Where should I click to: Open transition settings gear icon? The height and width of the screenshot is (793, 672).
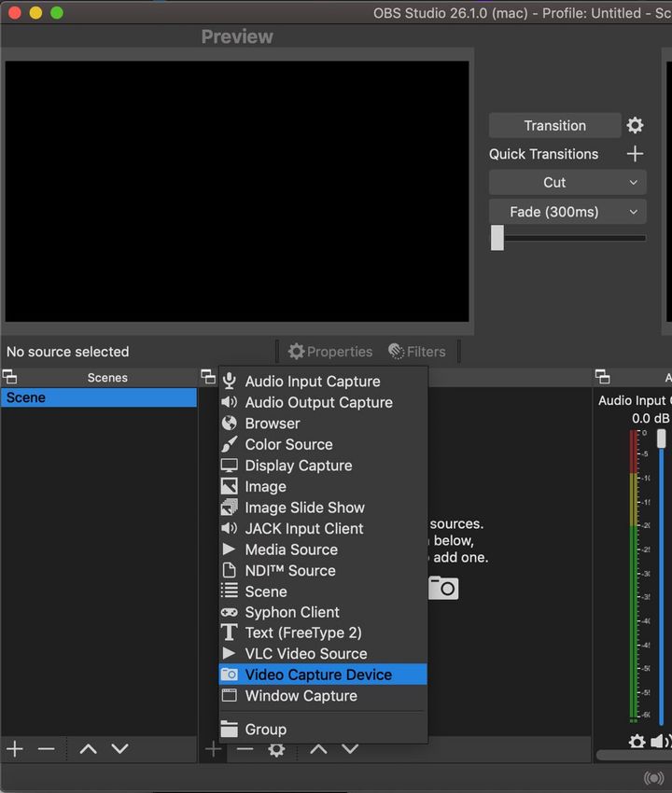click(635, 125)
